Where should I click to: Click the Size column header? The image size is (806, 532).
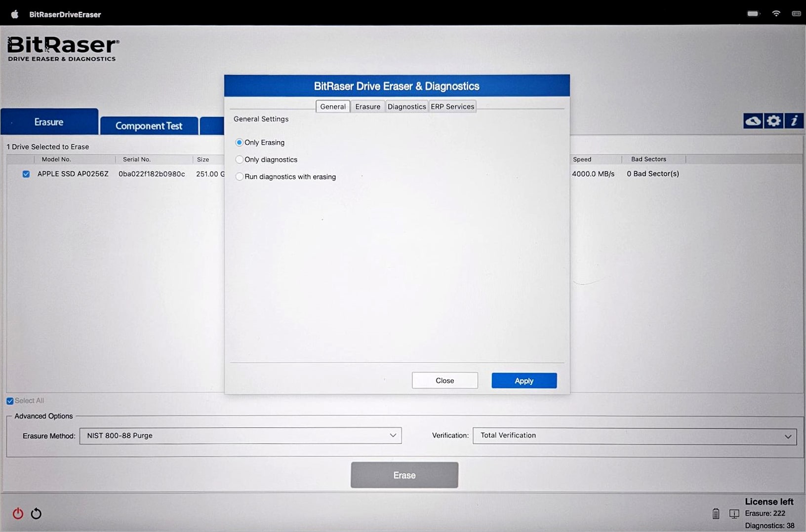click(x=203, y=159)
